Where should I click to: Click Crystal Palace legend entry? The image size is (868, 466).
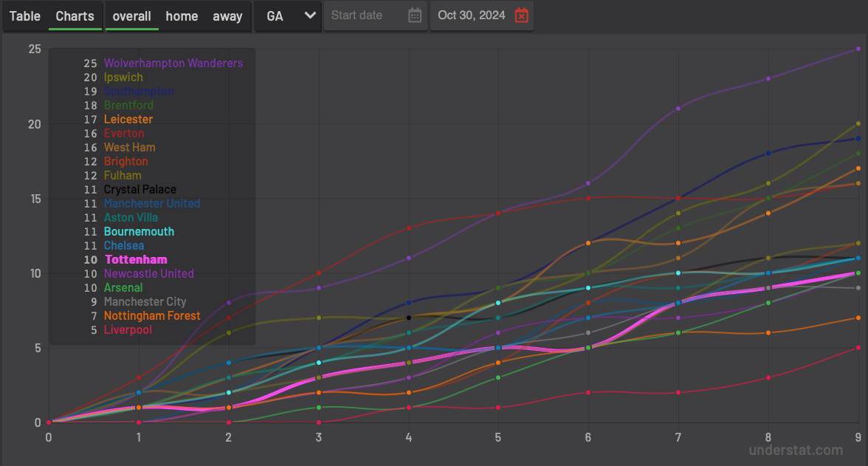tap(140, 190)
